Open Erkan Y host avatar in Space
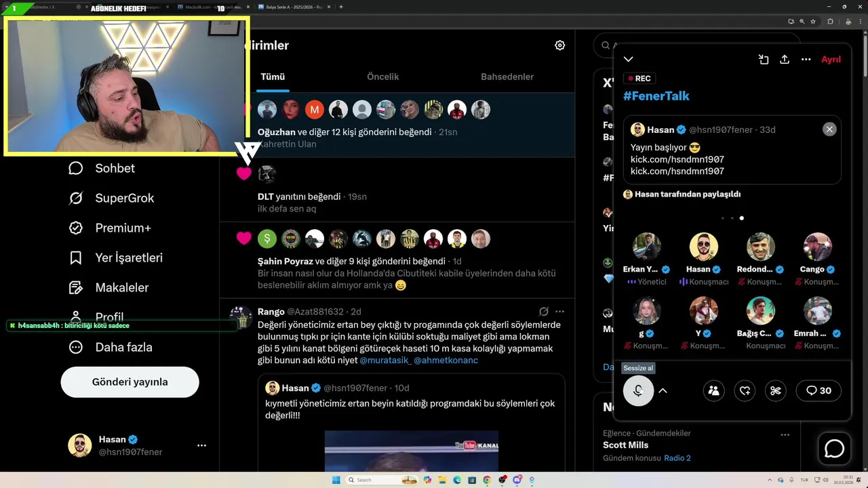The width and height of the screenshot is (868, 488). pyautogui.click(x=647, y=247)
